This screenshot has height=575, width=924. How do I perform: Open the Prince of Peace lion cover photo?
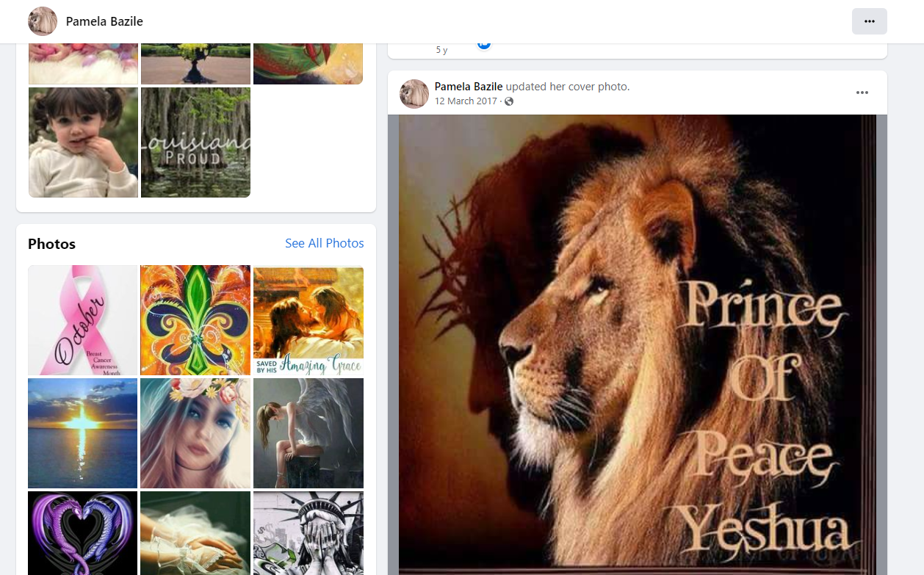(x=637, y=344)
